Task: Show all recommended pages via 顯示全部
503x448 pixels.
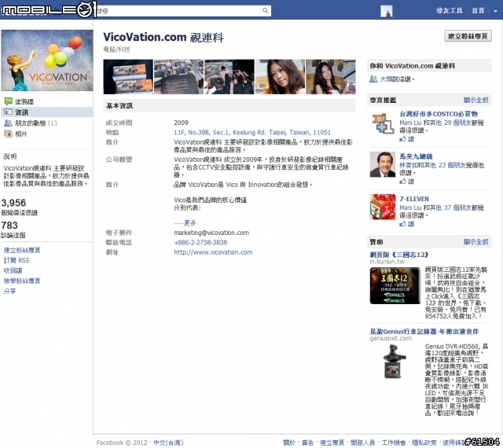Action: pyautogui.click(x=475, y=100)
